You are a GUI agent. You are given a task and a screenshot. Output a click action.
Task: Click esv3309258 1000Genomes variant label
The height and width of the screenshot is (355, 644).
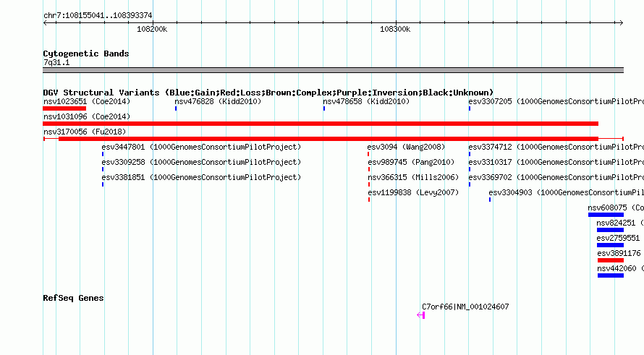[x=201, y=162]
